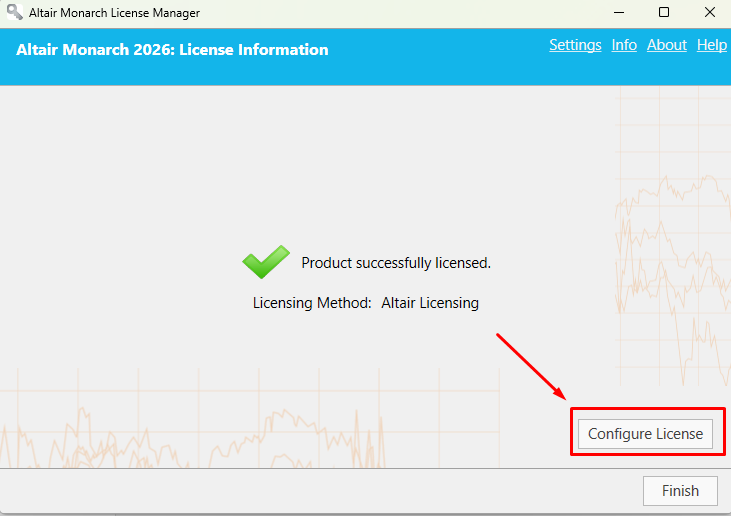This screenshot has width=731, height=516.
Task: Click the 'Product successfully licensed.' text
Action: 396,263
